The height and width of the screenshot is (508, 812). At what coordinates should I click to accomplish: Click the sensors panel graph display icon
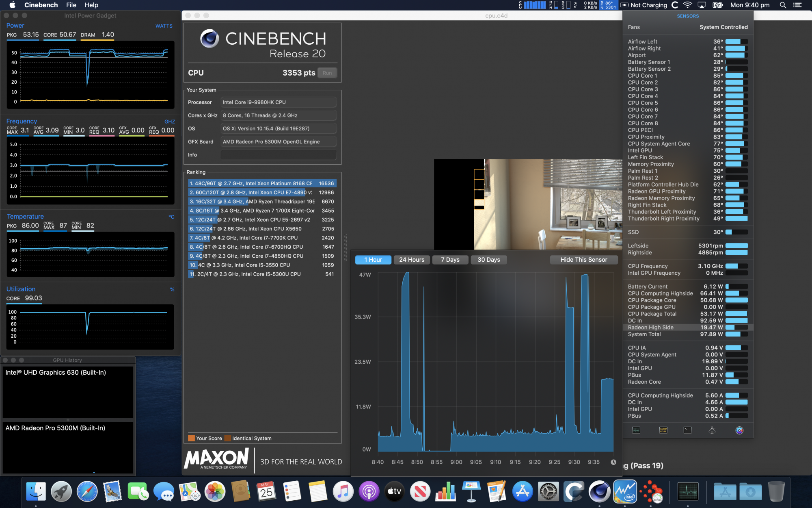coord(637,430)
